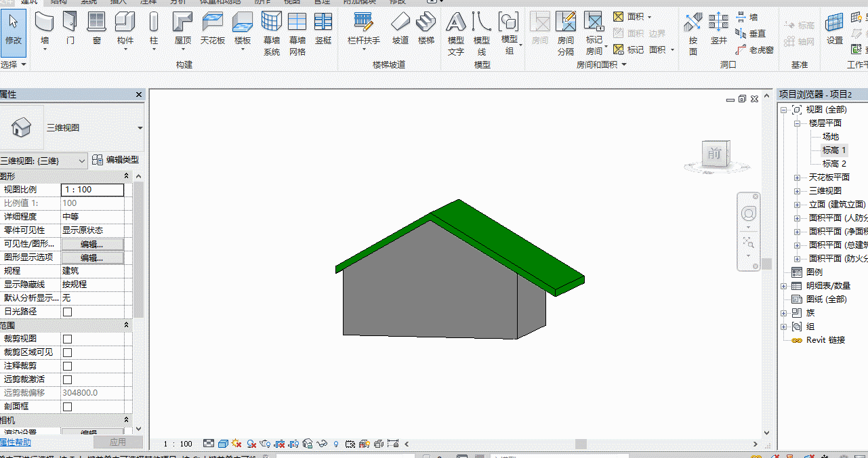Click Edit Type (编辑类型) button
Viewport: 868px width, 458px height.
[x=115, y=160]
